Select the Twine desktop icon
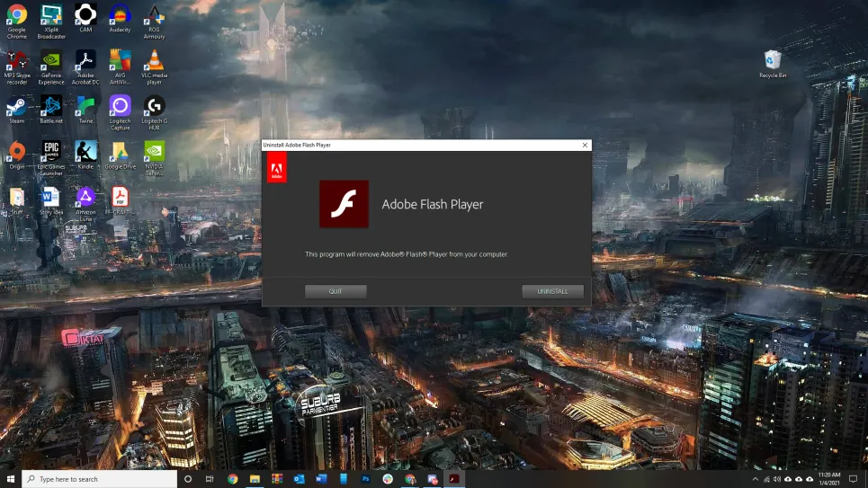The image size is (868, 488). 85,110
